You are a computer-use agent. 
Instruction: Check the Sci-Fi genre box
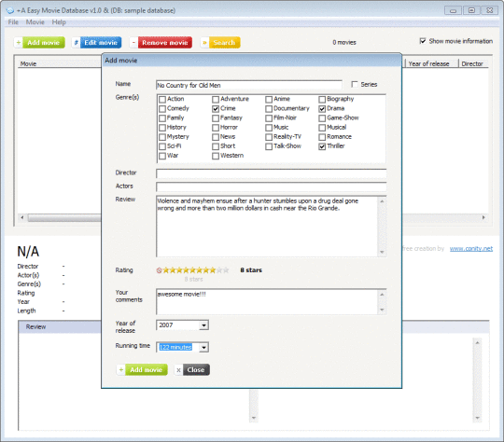tap(162, 146)
